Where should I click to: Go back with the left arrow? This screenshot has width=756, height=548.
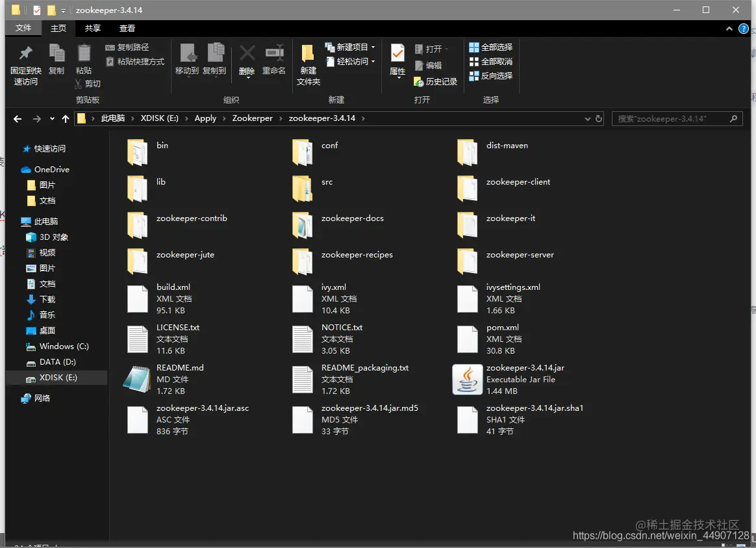[x=18, y=119]
